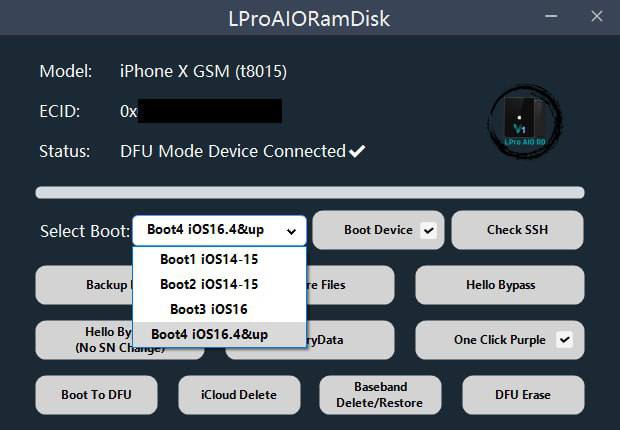Image resolution: width=620 pixels, height=430 pixels.
Task: Open the Boot4 iOS16.4&up combo box
Action: click(219, 230)
